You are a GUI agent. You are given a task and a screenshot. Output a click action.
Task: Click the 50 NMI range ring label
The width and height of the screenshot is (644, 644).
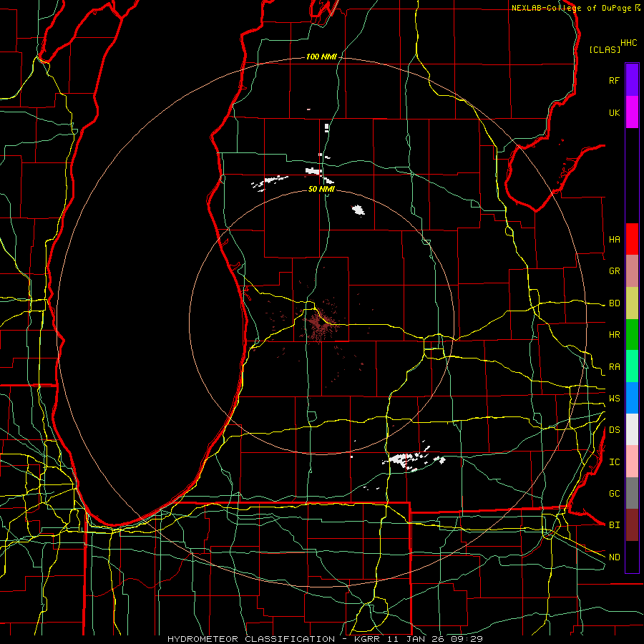[321, 189]
